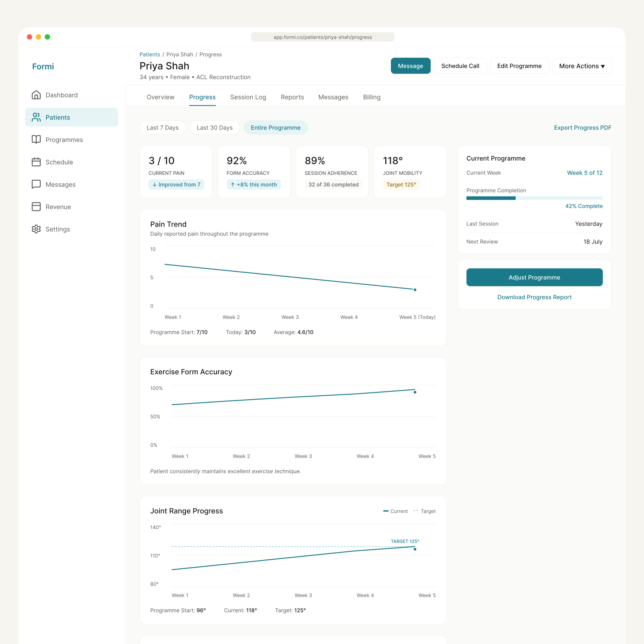Click the Joint Mobility '118°' card
The height and width of the screenshot is (644, 644).
(x=410, y=172)
